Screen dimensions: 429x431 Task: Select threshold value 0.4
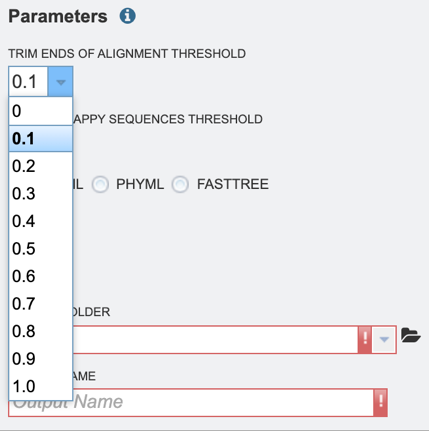[x=41, y=221]
